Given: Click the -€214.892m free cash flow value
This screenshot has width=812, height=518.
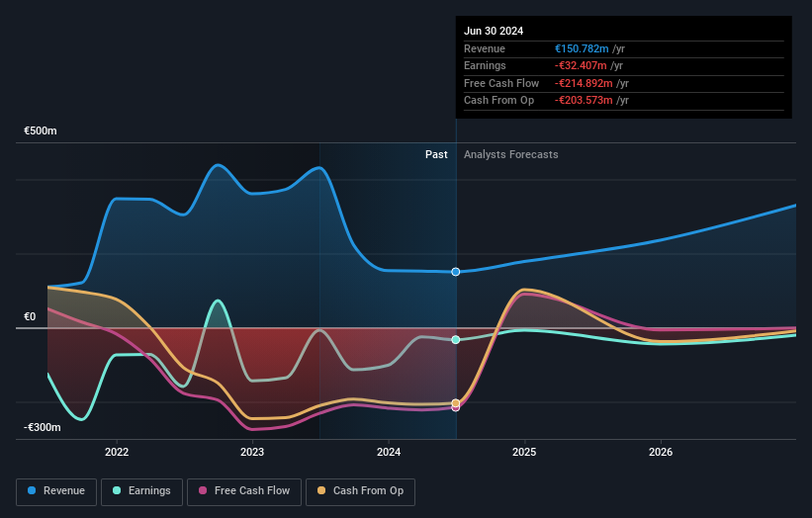Looking at the screenshot, I should pyautogui.click(x=584, y=83).
